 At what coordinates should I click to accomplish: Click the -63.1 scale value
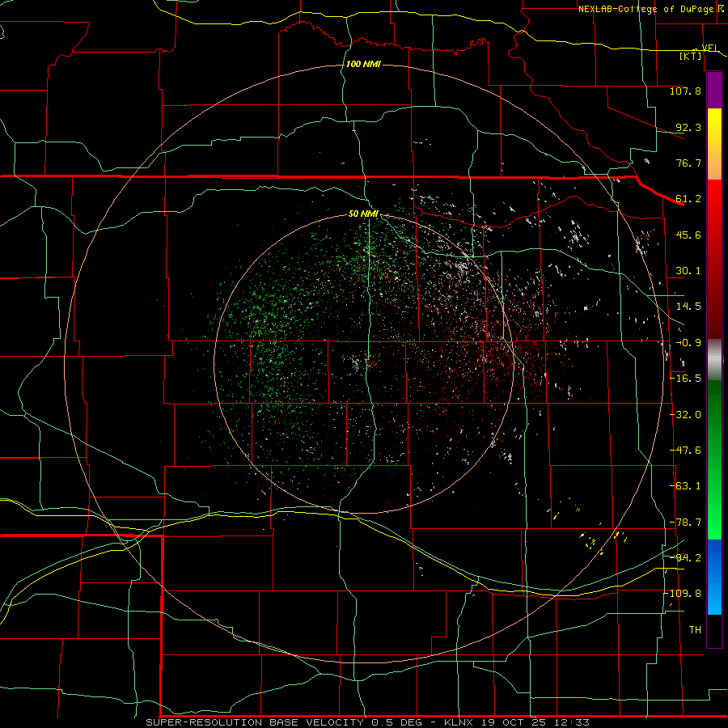click(685, 486)
